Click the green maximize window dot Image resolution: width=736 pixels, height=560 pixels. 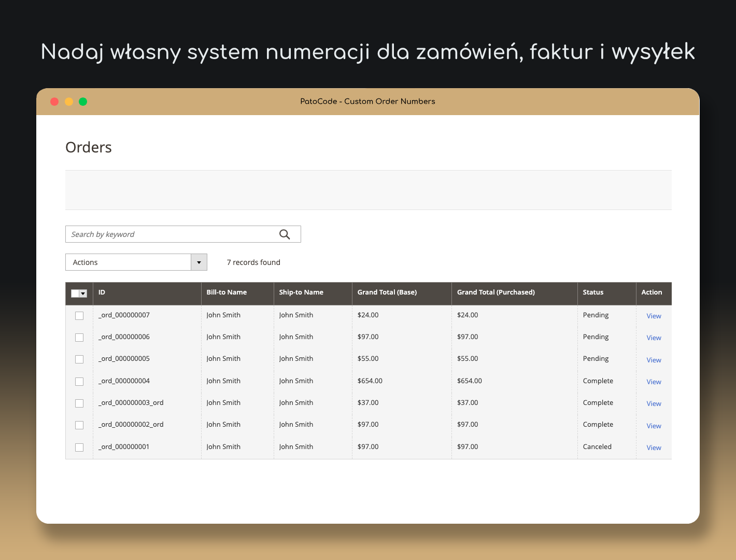[83, 102]
